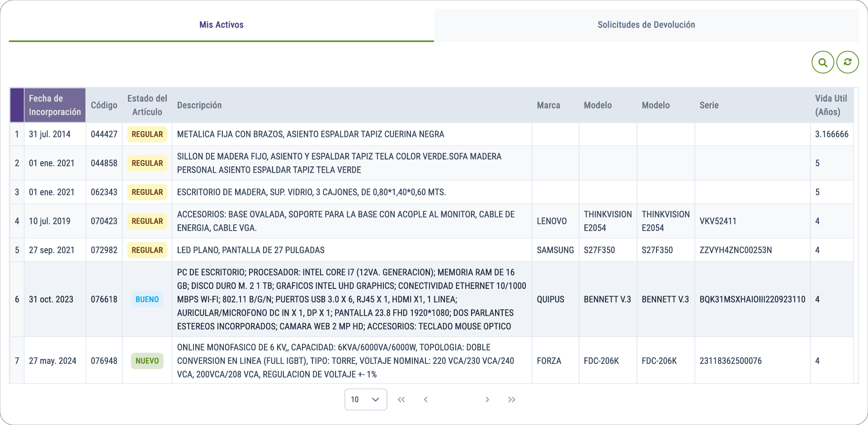This screenshot has height=425, width=868.
Task: Click the Serie cell ZZVYH4ZNC00253N
Action: coord(736,250)
